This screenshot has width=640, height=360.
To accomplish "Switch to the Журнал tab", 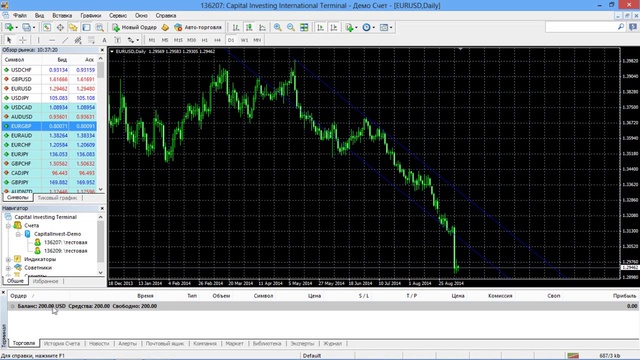I will tap(333, 344).
